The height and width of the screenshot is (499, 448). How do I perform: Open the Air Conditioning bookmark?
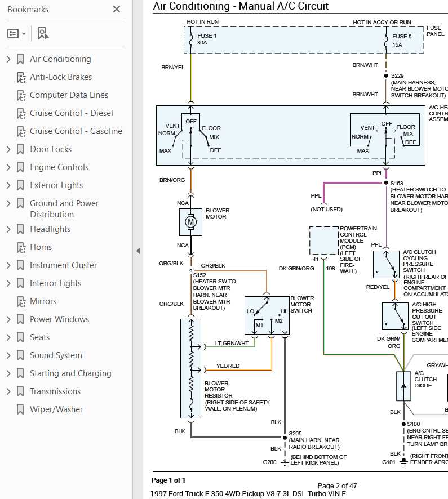[x=60, y=59]
